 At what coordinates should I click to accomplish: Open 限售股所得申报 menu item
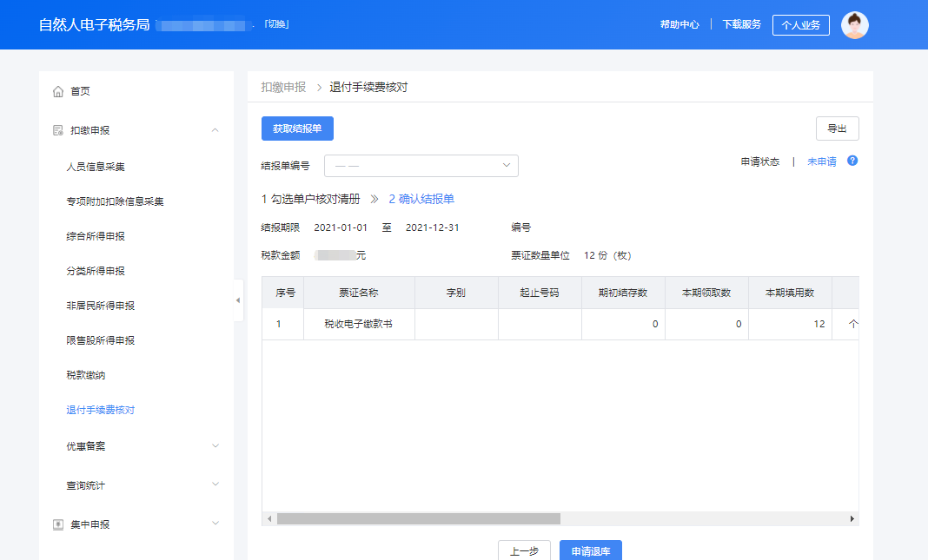(x=100, y=340)
